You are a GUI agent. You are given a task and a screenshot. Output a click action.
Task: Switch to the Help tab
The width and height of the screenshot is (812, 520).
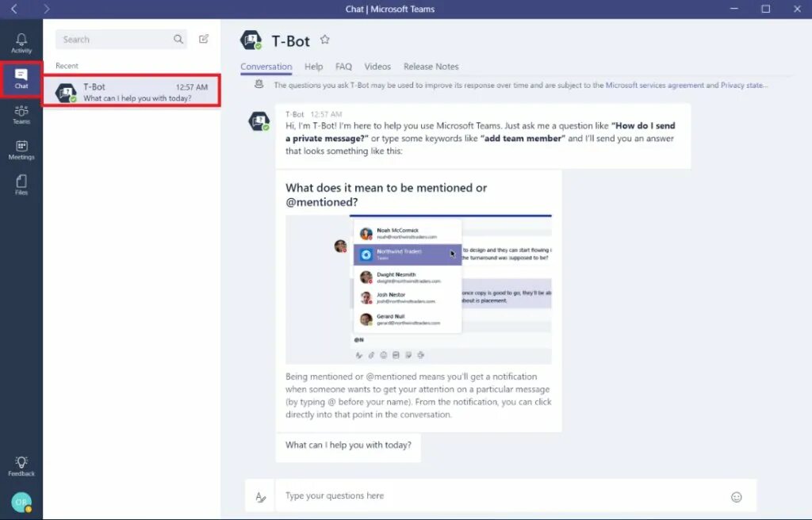pos(313,67)
